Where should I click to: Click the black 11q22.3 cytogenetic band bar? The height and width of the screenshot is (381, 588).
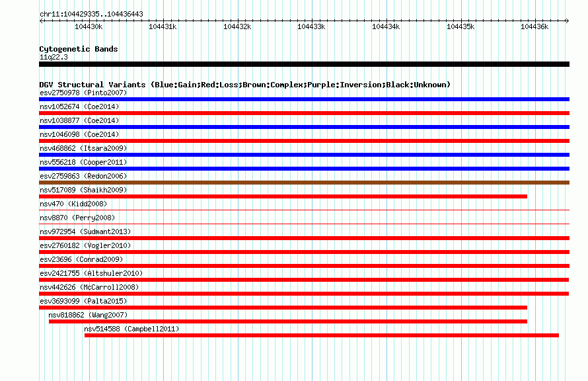tap(304, 64)
